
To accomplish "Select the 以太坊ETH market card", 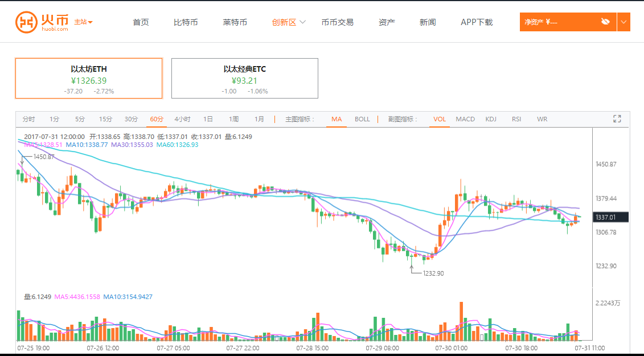I will pos(89,79).
